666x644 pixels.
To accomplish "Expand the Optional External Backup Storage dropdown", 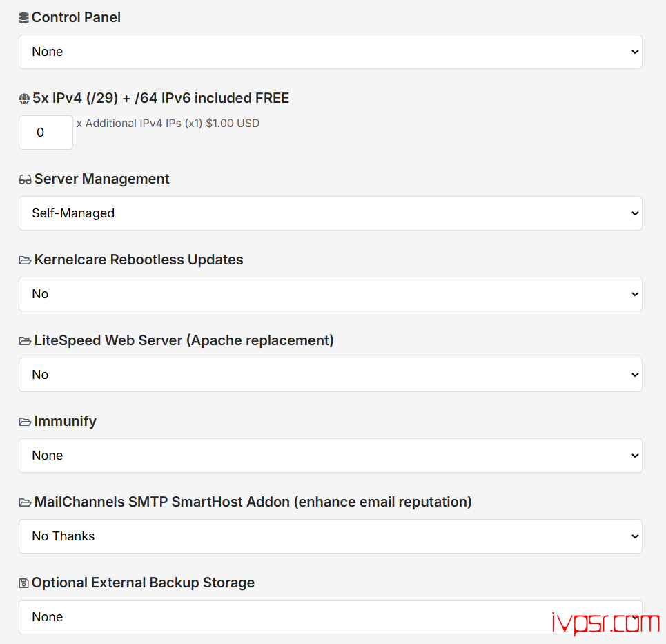I will 330,617.
